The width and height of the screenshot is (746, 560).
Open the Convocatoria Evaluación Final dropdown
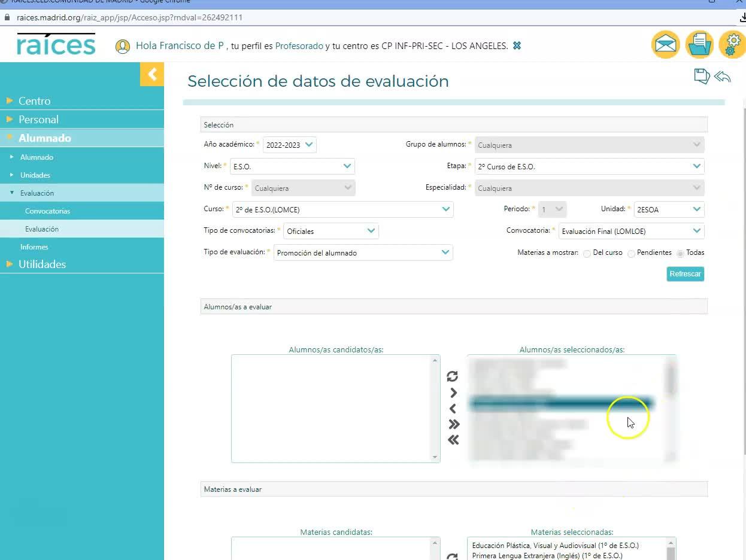tap(631, 231)
